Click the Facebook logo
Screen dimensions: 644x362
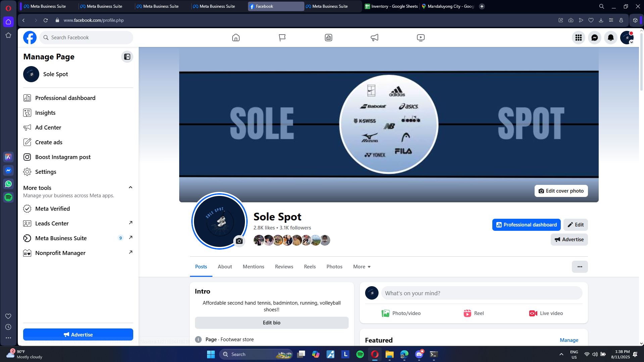click(30, 38)
